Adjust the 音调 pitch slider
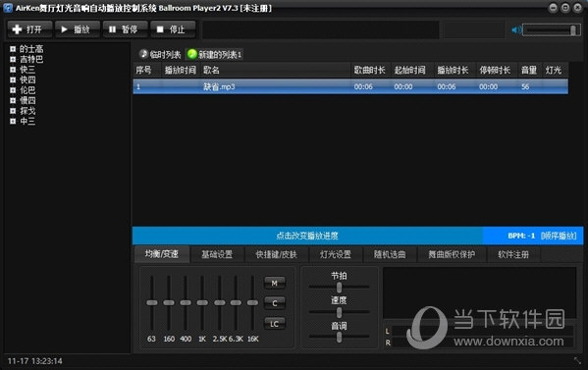Screen dimensions: 588x370 (339, 337)
